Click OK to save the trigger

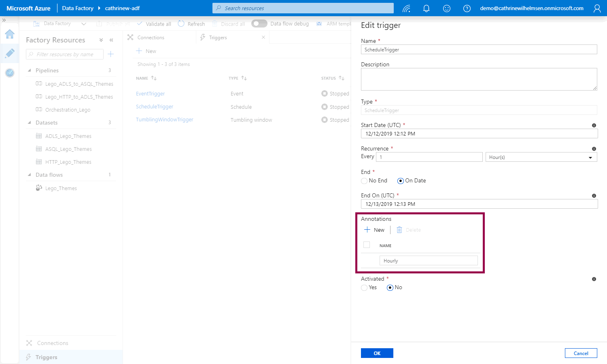(377, 353)
